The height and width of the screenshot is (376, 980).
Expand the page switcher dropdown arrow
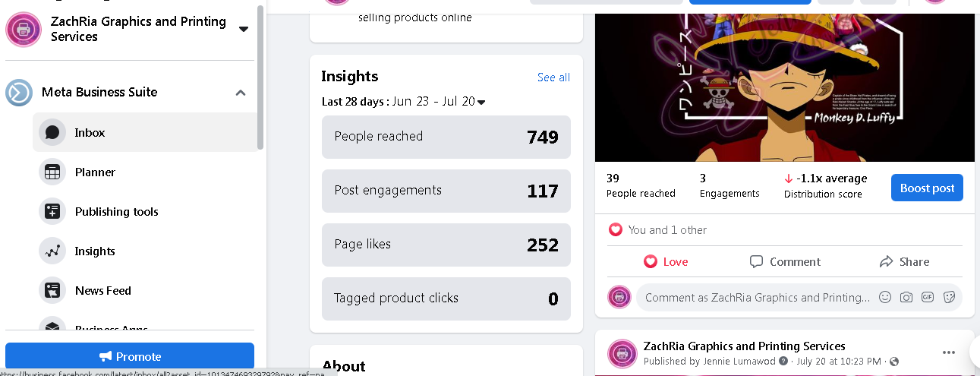pyautogui.click(x=244, y=29)
